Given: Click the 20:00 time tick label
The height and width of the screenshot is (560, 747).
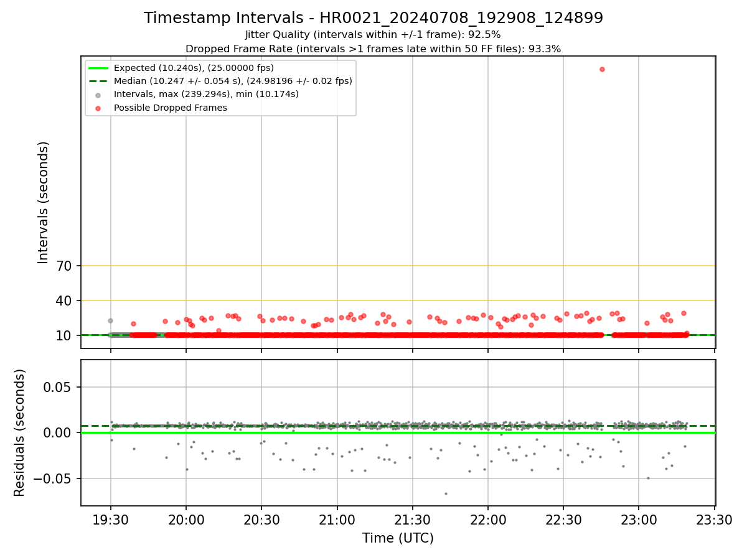Looking at the screenshot, I should point(186,519).
